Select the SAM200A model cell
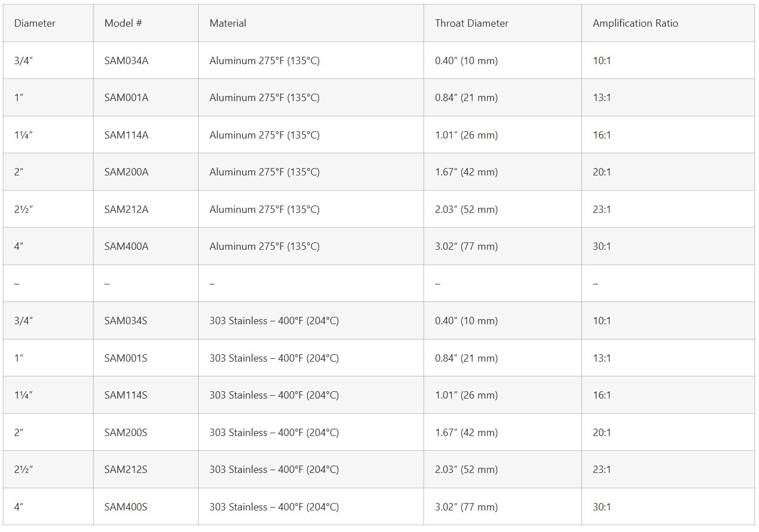Screen dimensions: 759x532 point(126,172)
